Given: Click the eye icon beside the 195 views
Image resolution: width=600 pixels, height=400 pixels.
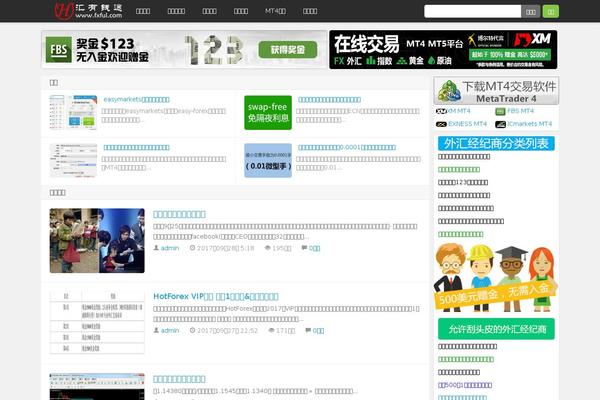Looking at the screenshot, I should click(x=267, y=248).
